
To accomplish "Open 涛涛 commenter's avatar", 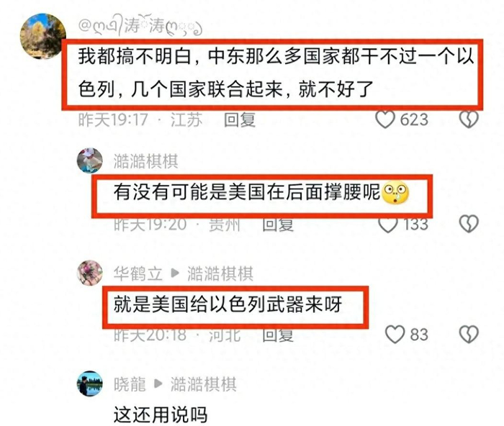I will point(42,36).
